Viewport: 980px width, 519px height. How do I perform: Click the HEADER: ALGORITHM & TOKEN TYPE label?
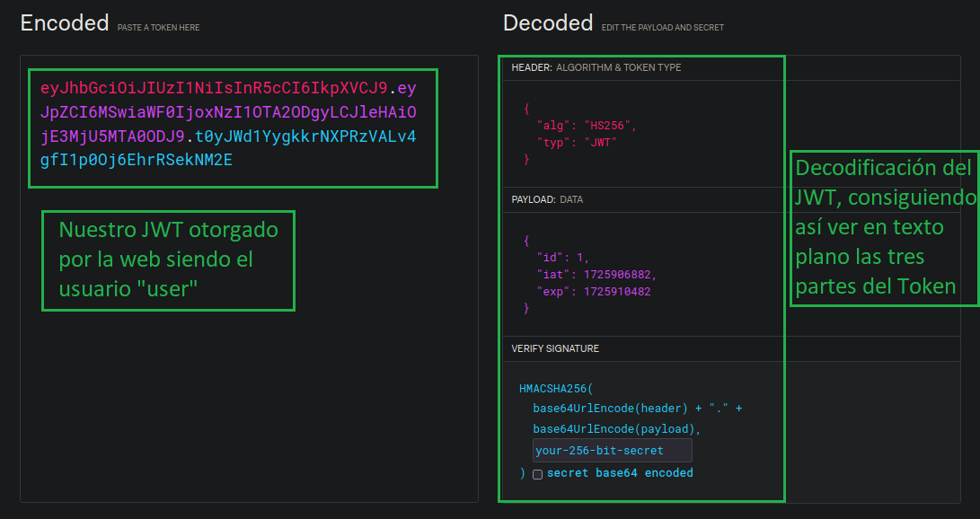pos(596,67)
